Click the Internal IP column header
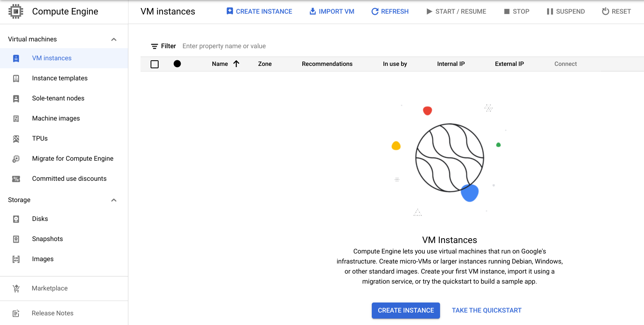The width and height of the screenshot is (644, 325). (451, 64)
